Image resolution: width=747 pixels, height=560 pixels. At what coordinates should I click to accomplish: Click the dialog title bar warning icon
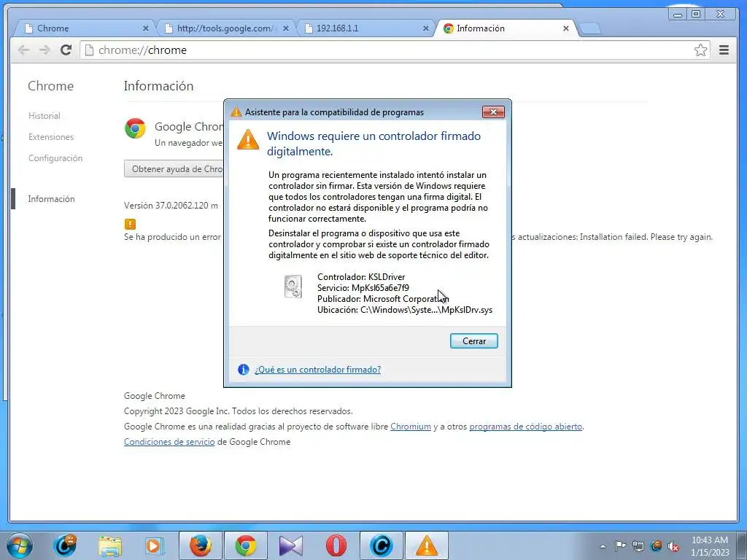[x=236, y=112]
